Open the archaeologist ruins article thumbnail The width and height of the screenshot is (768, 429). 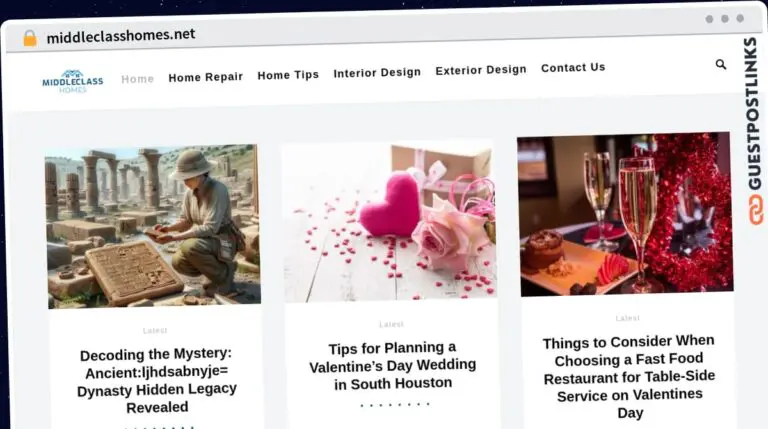tap(152, 226)
